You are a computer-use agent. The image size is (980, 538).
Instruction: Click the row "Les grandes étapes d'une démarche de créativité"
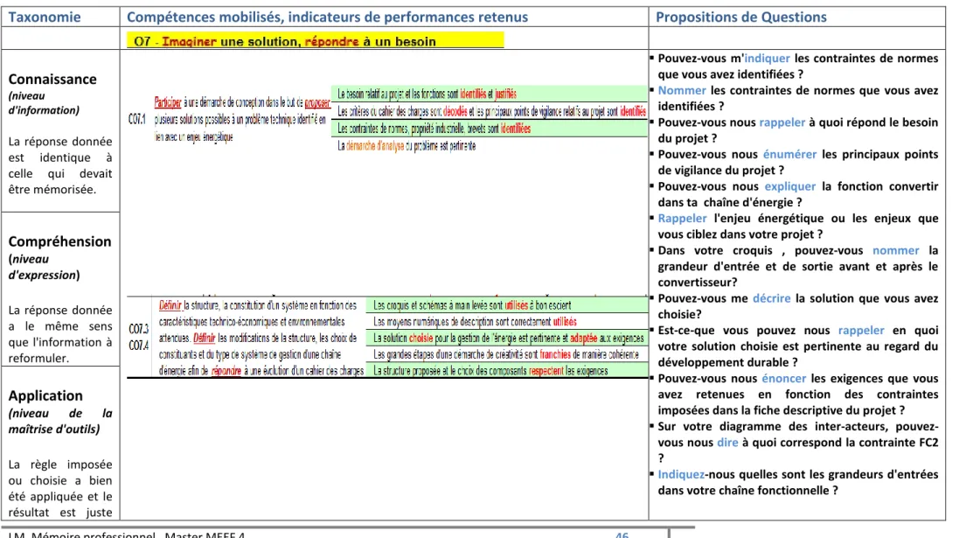507,354
